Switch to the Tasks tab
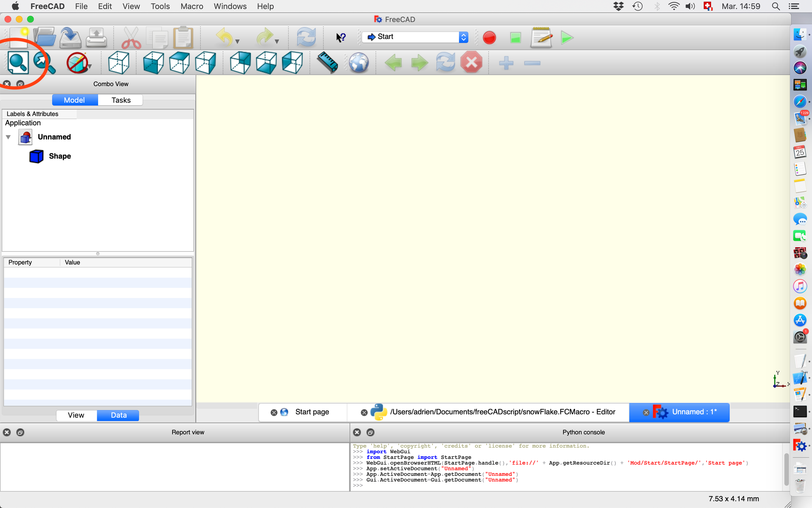Image resolution: width=812 pixels, height=508 pixels. coord(121,100)
